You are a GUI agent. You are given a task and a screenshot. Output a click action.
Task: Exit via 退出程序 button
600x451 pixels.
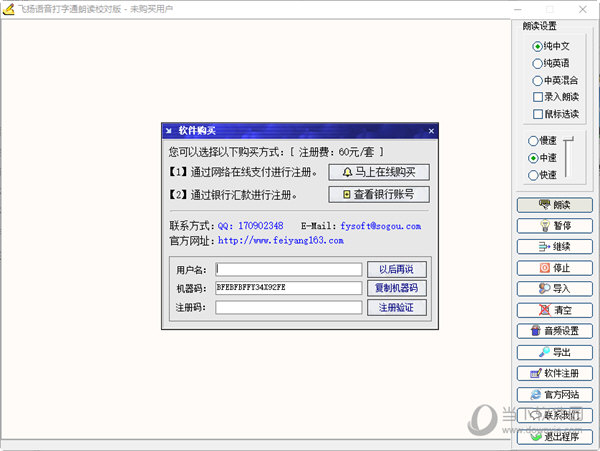click(x=554, y=436)
